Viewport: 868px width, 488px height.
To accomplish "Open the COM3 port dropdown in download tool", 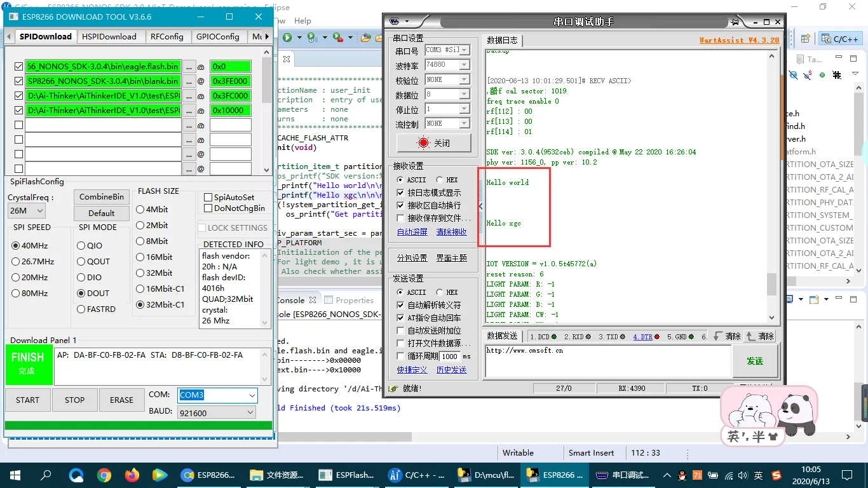I will [252, 395].
